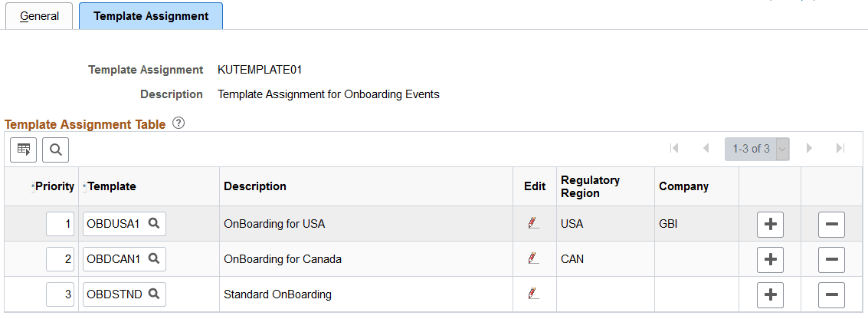
Task: Click the Find search icon above table
Action: click(56, 150)
